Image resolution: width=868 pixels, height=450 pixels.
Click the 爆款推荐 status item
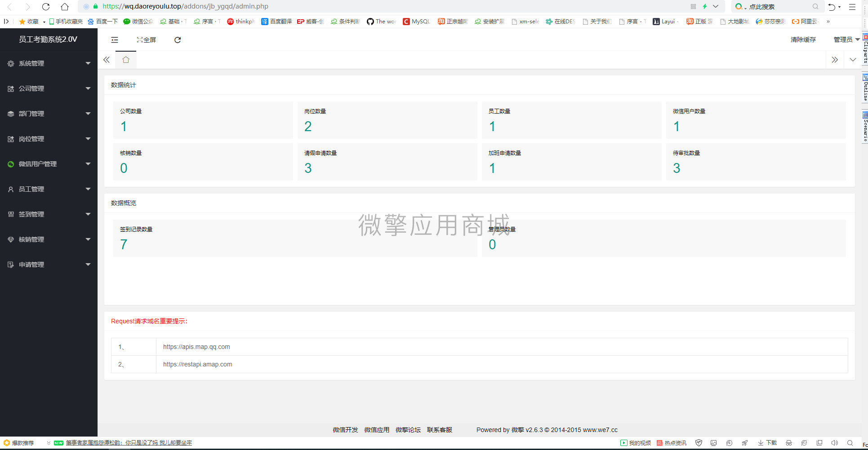pyautogui.click(x=18, y=443)
